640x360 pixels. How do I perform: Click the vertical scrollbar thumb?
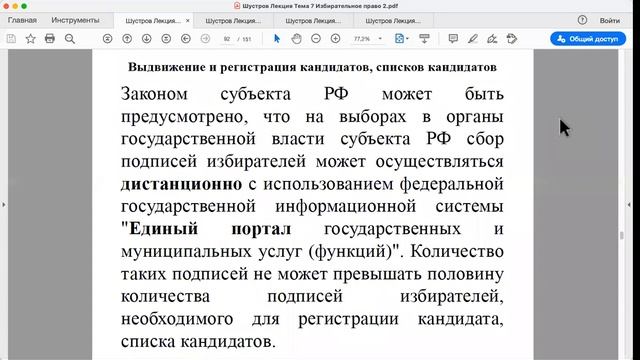(x=622, y=236)
